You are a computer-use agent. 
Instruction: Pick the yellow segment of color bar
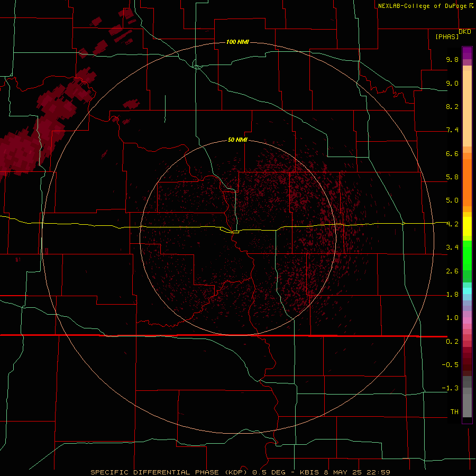pos(467,226)
